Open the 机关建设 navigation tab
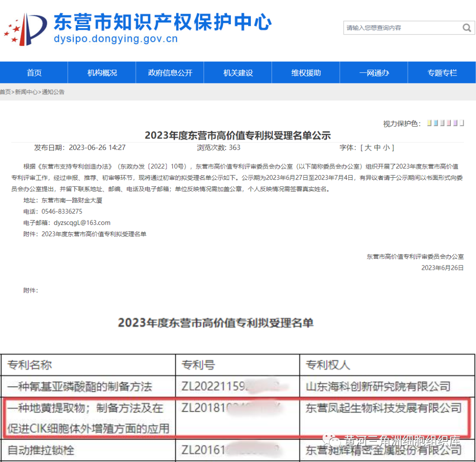This screenshot has width=476, height=462. pyautogui.click(x=238, y=73)
